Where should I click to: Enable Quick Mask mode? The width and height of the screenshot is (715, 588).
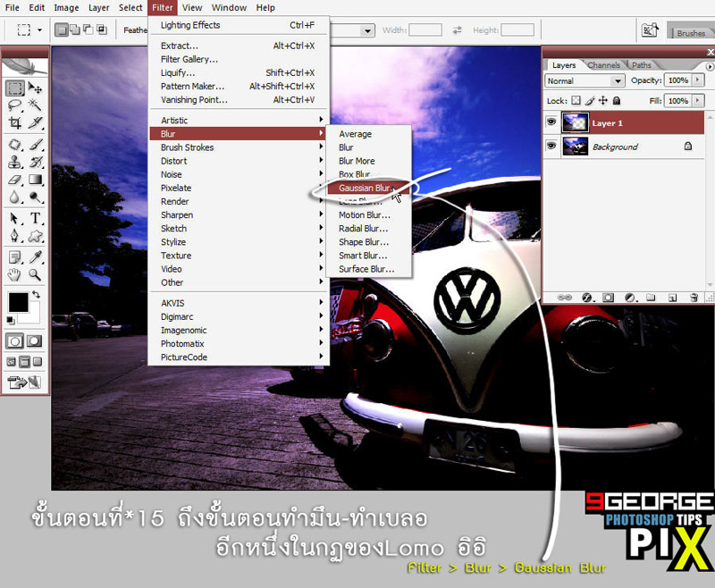click(x=35, y=341)
